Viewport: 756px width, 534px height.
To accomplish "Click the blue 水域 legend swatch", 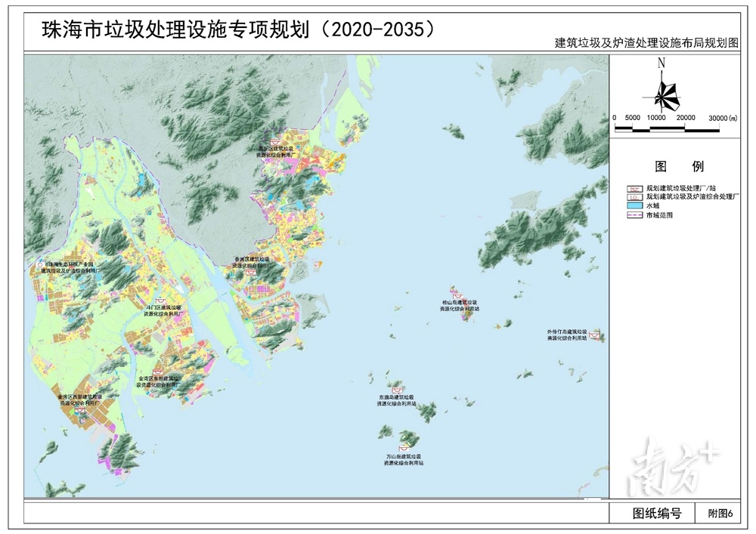I will pos(635,205).
